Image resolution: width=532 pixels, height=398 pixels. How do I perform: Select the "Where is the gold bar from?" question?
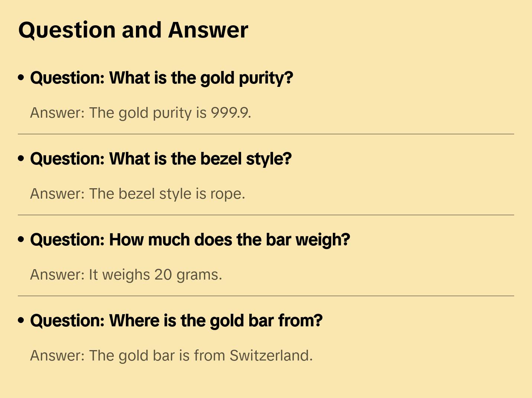(176, 321)
